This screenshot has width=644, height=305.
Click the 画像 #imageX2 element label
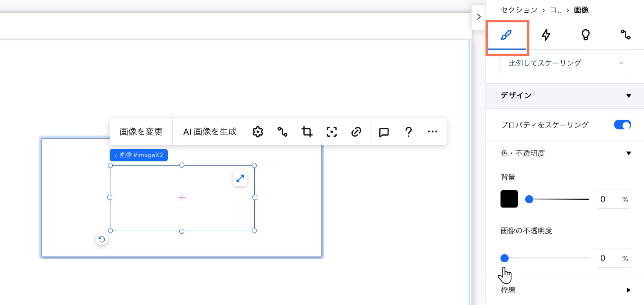coord(139,155)
